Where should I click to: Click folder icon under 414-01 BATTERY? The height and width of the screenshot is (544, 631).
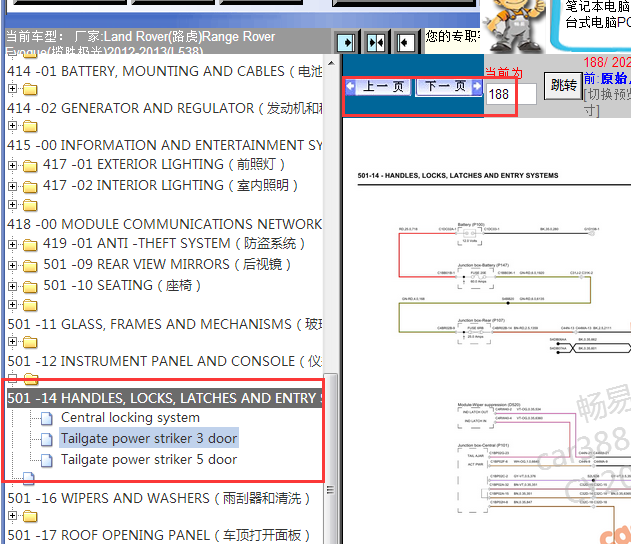pos(30,89)
